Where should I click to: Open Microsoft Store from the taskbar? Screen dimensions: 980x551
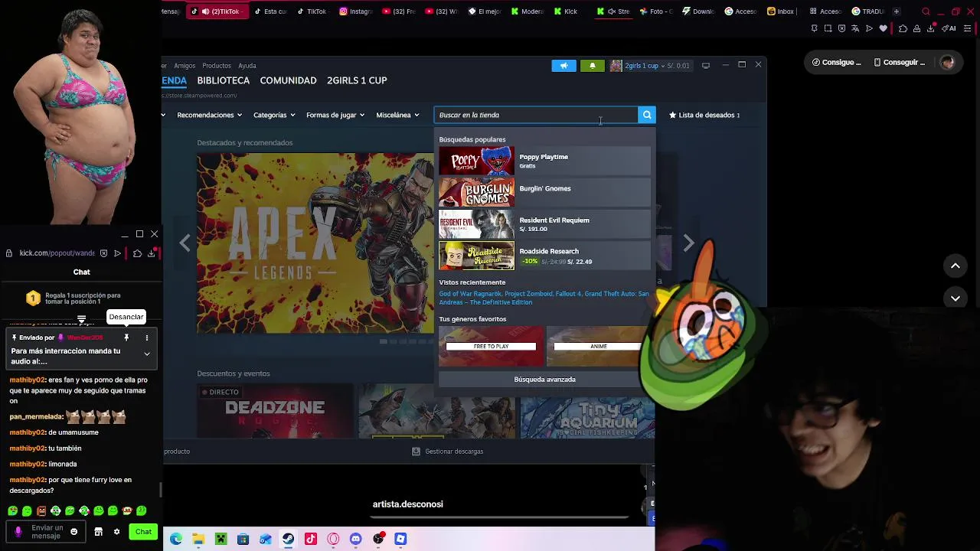[x=243, y=539]
